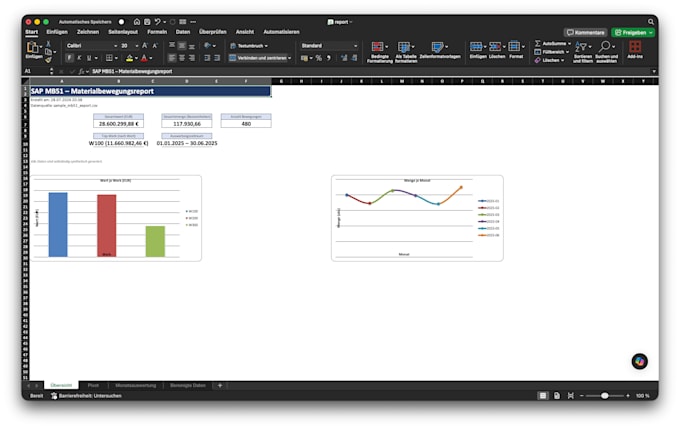Click the red font color button
Image resolution: width=680 pixels, height=429 pixels.
point(144,58)
